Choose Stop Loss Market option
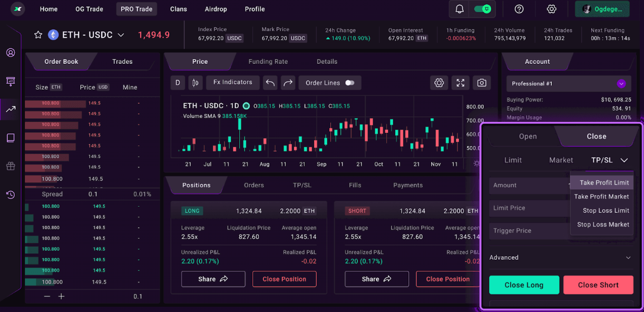This screenshot has height=312, width=644. (x=603, y=225)
